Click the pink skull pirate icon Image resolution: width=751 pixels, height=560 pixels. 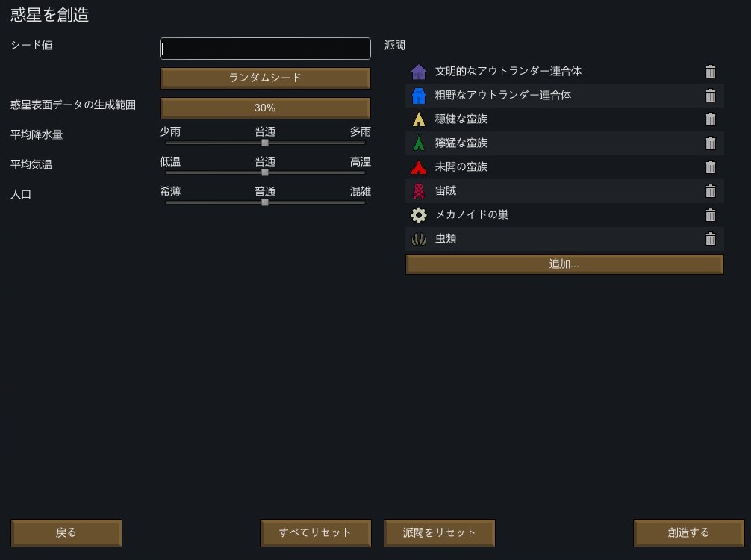pyautogui.click(x=419, y=191)
